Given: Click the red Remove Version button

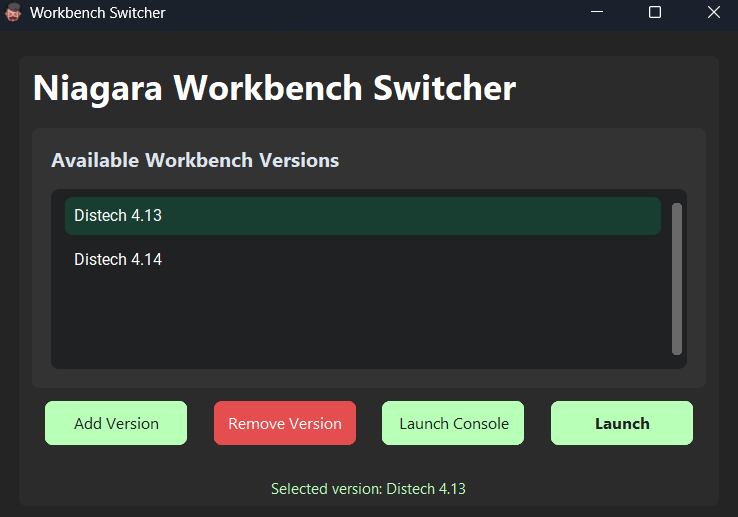Looking at the screenshot, I should click(x=285, y=423).
